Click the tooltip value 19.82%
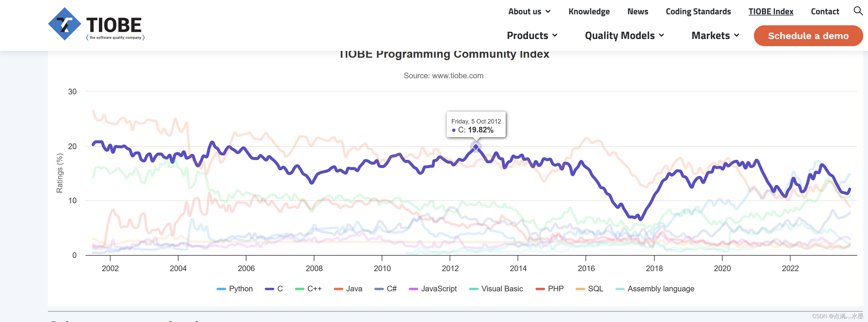868x322 pixels. (x=481, y=130)
